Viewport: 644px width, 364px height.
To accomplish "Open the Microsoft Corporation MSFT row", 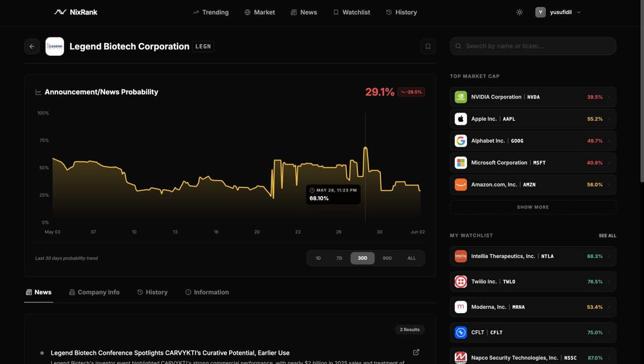I will click(x=533, y=162).
